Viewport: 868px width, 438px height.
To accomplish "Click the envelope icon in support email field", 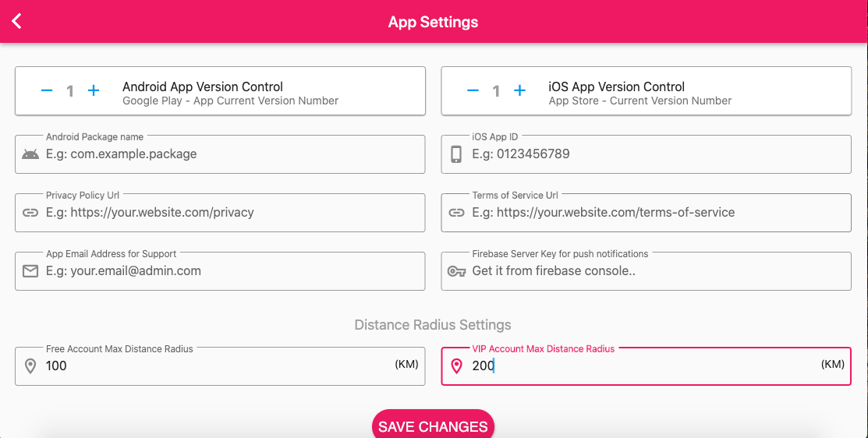I will (30, 271).
